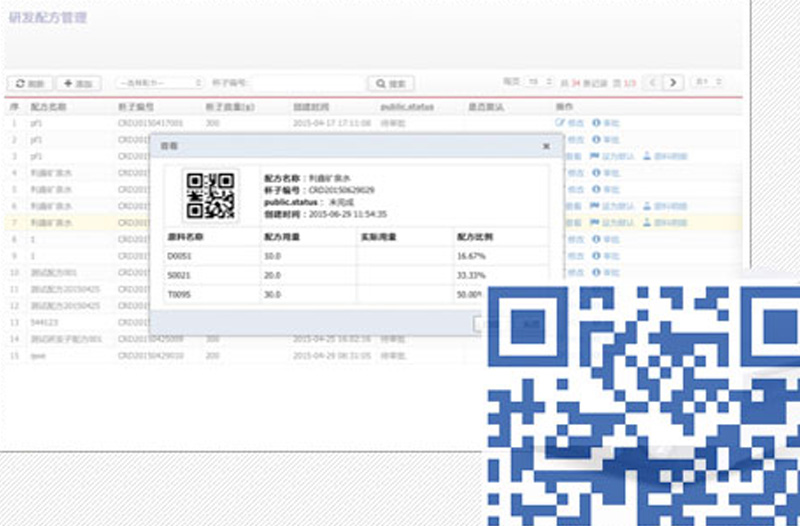This screenshot has width=800, height=526.
Task: Click the formula name in row 13
Action: pos(44,322)
